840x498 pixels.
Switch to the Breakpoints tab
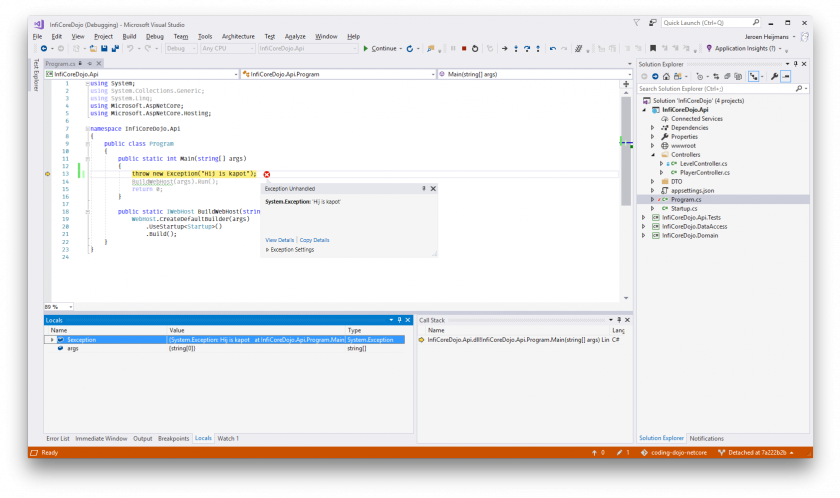tap(173, 438)
